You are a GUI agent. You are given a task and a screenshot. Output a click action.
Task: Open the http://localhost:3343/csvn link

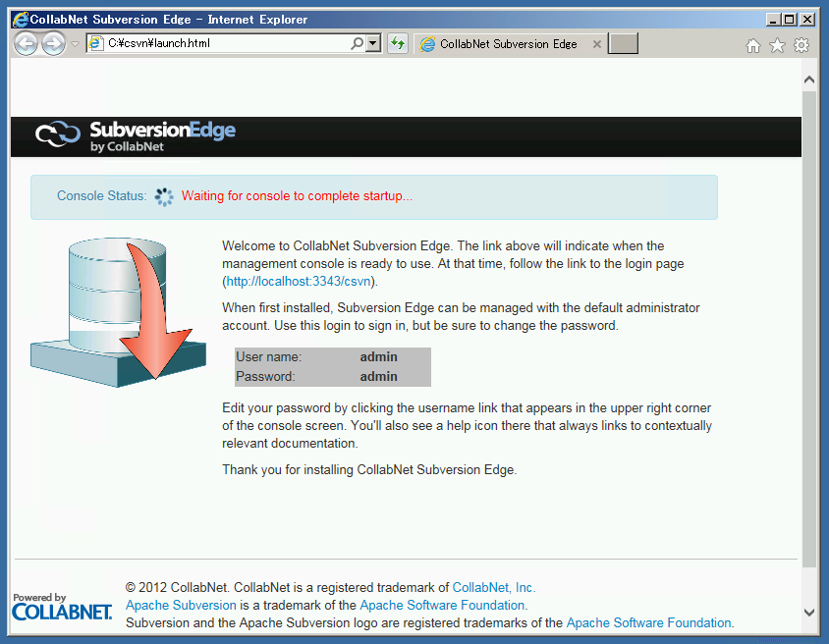point(299,281)
